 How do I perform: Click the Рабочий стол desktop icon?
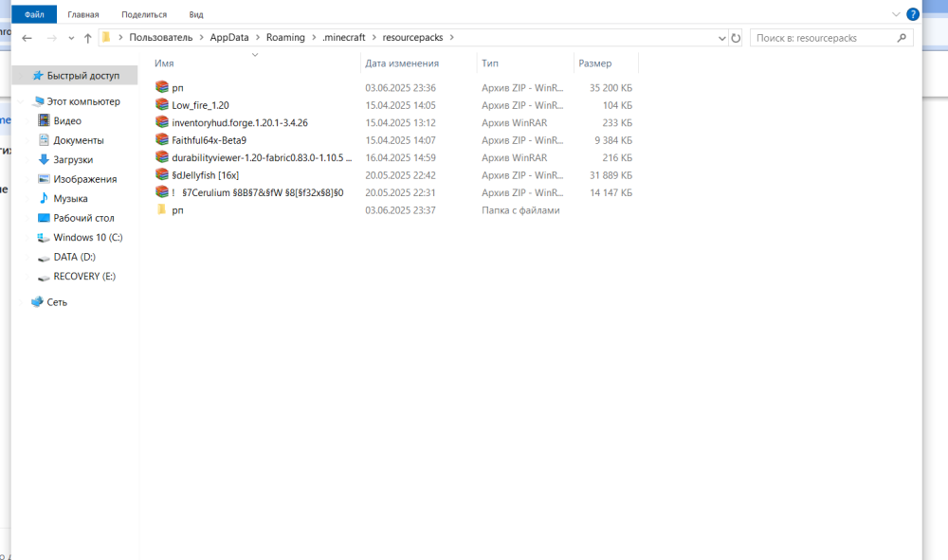coord(44,218)
